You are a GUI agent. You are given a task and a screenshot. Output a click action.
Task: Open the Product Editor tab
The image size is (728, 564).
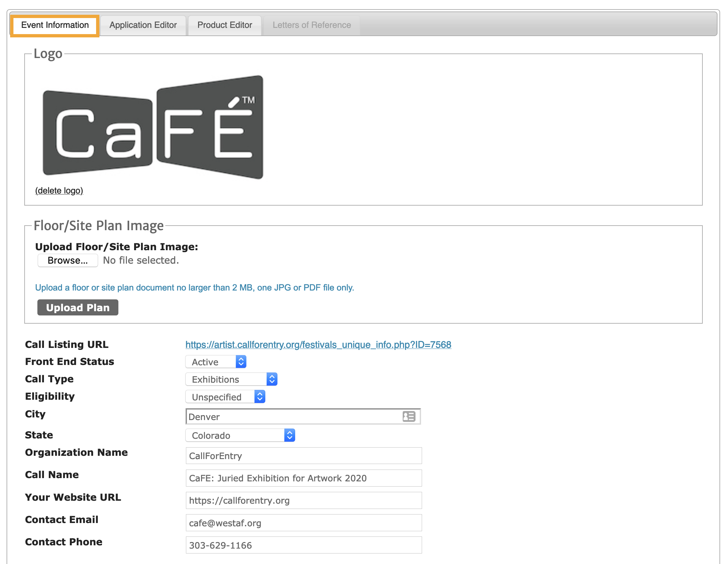[x=225, y=25]
